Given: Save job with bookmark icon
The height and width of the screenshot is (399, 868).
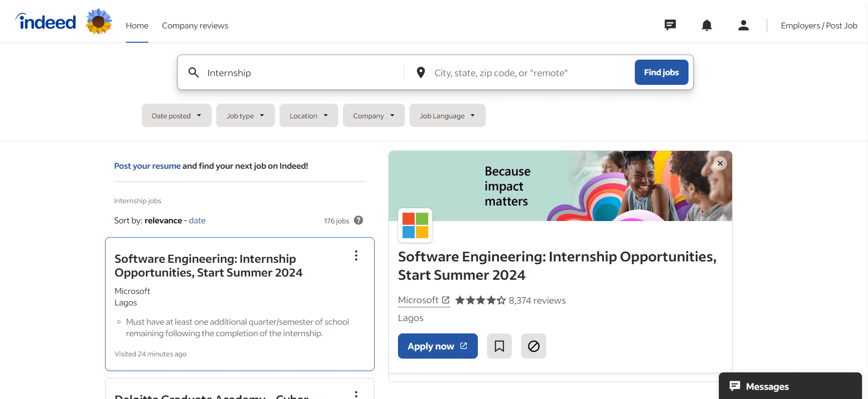Looking at the screenshot, I should pos(499,346).
